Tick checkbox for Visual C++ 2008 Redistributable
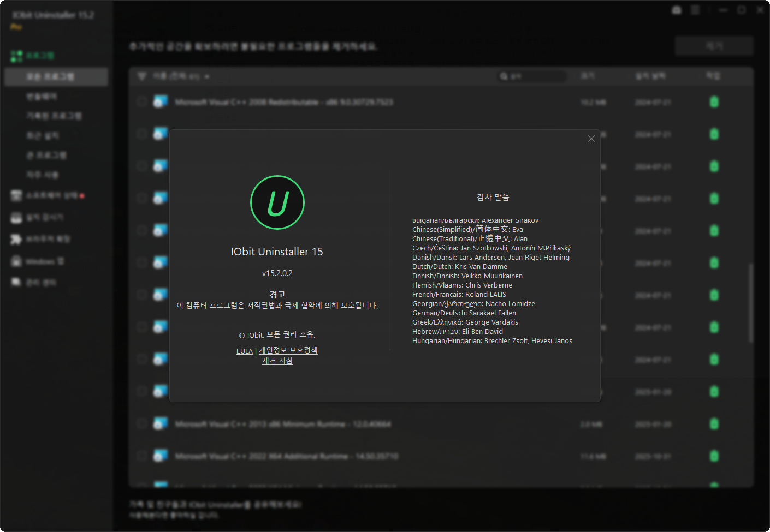Image resolution: width=770 pixels, height=532 pixels. point(142,101)
